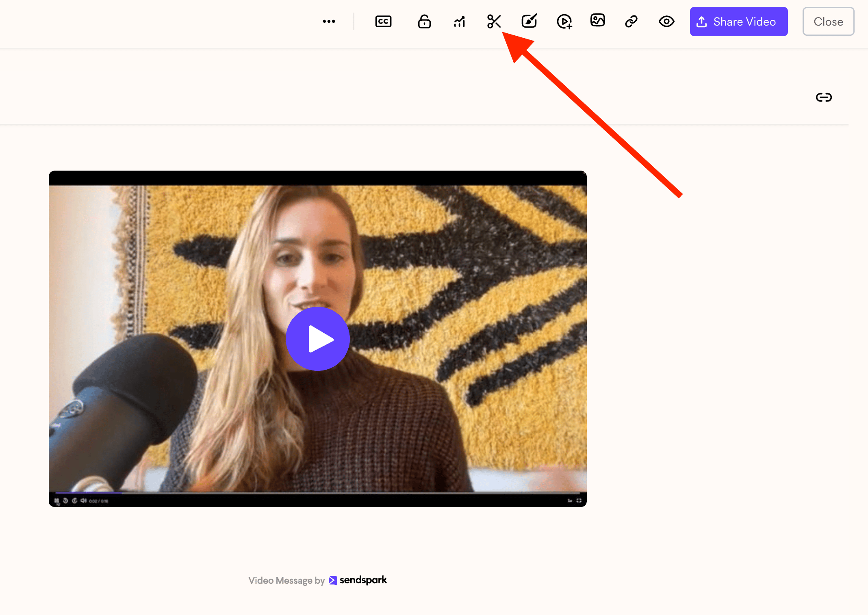Viewport: 868px width, 615px height.
Task: Open the thumbnail image icon
Action: pos(598,20)
